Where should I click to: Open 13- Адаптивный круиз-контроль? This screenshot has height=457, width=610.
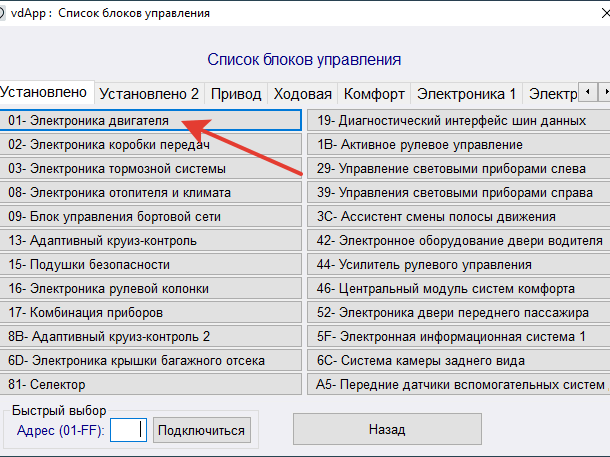click(150, 240)
